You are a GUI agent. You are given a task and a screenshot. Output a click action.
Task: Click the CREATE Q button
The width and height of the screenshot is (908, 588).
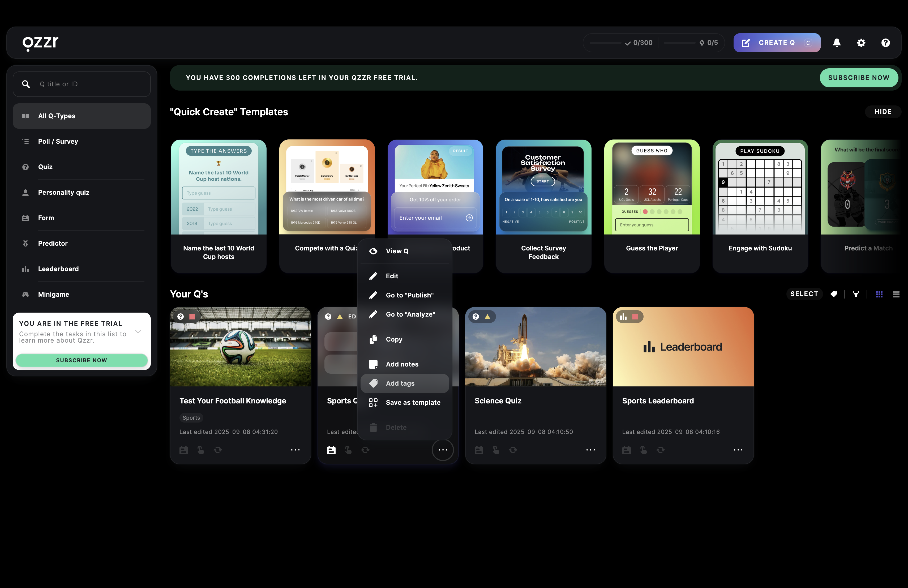(776, 43)
